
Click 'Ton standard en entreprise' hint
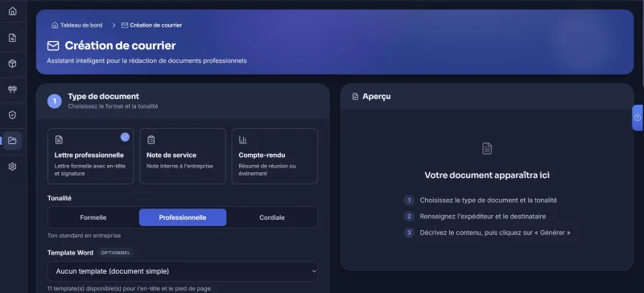pos(85,236)
